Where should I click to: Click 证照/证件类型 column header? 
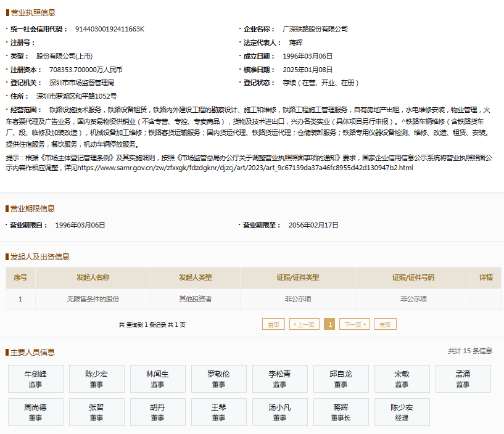coord(298,277)
